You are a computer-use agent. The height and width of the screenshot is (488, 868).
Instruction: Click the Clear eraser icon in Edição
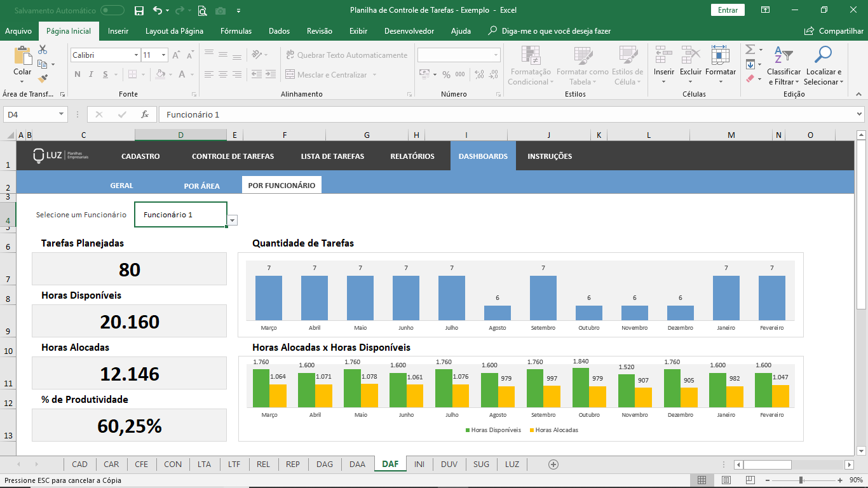point(750,79)
